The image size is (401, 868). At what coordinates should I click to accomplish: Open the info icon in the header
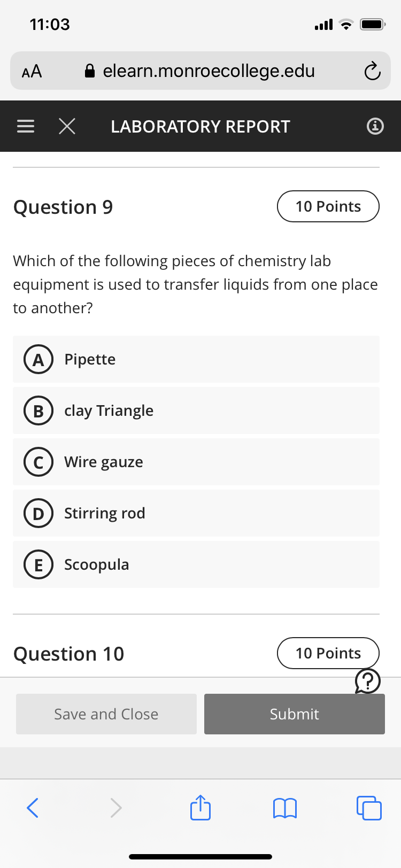pyautogui.click(x=375, y=126)
